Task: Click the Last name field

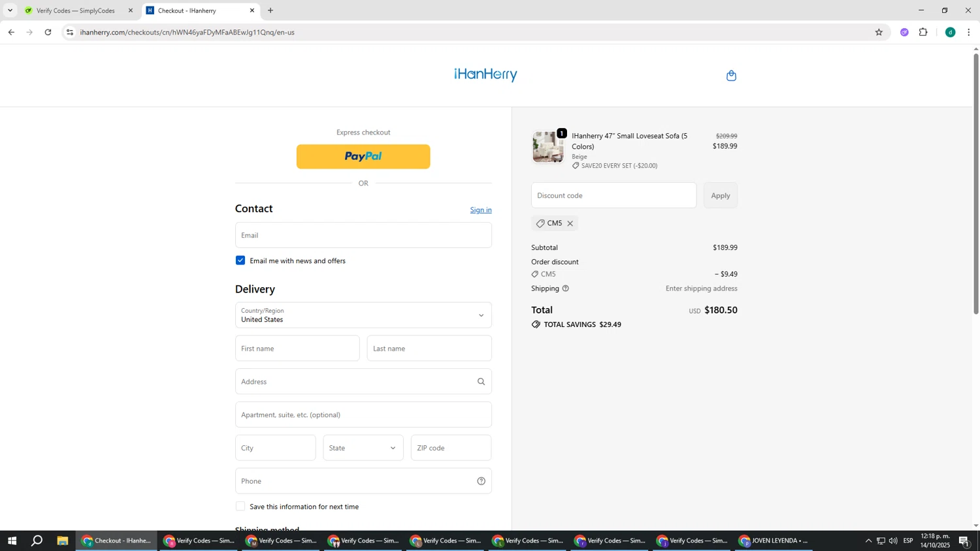Action: pyautogui.click(x=429, y=349)
